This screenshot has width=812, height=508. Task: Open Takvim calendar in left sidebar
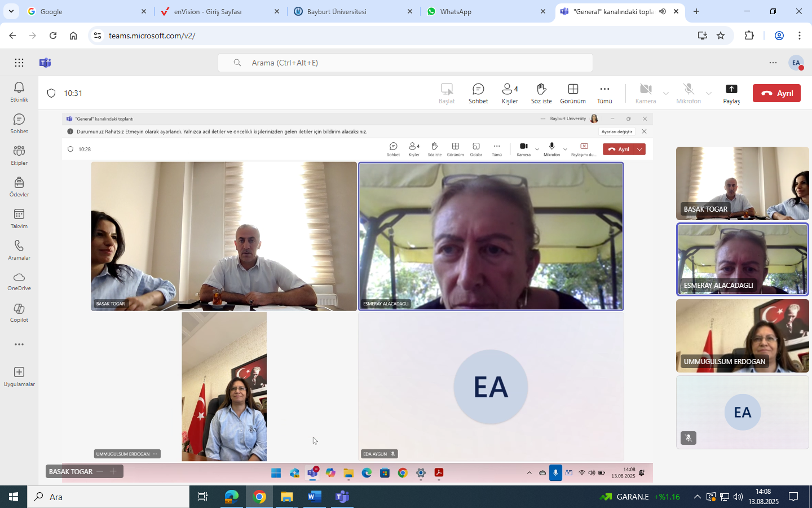[19, 218]
